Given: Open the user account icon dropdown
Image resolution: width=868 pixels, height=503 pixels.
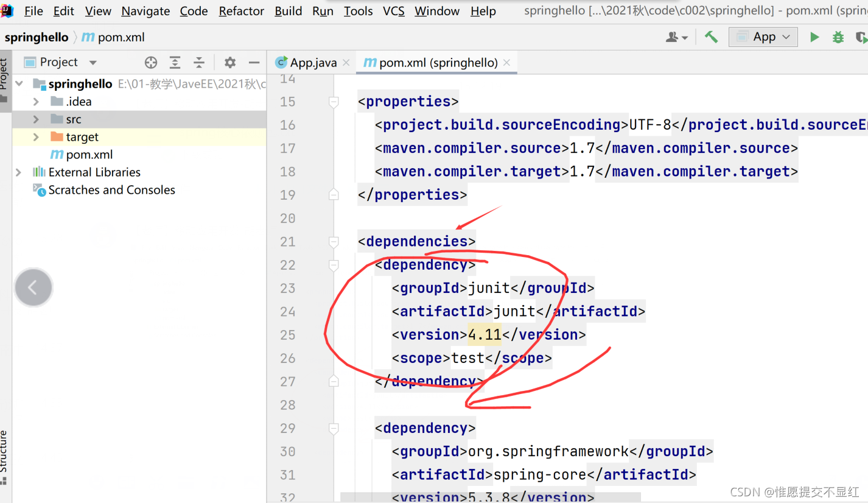Looking at the screenshot, I should (x=676, y=37).
